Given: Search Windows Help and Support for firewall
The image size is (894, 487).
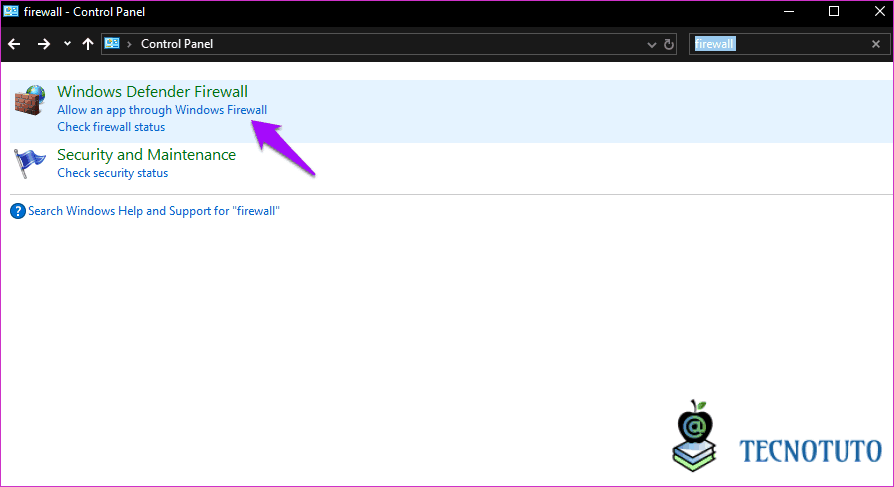Looking at the screenshot, I should [154, 211].
